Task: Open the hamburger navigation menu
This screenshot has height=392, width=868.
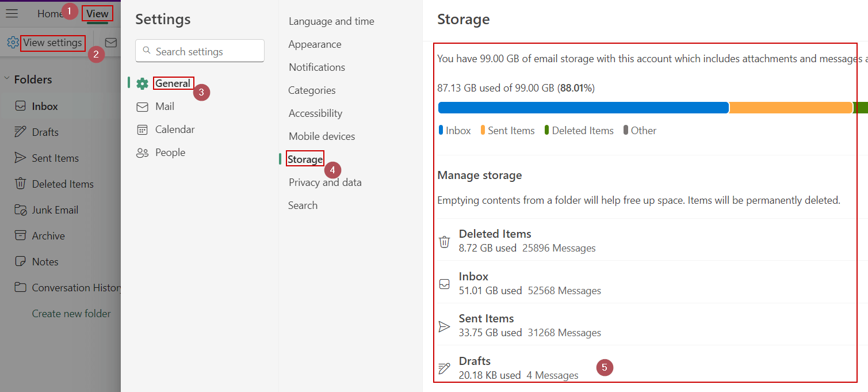Action: coord(12,13)
